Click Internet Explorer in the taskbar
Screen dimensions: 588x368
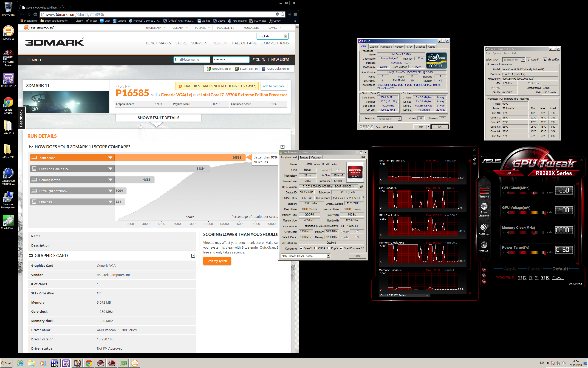[x=20, y=363]
